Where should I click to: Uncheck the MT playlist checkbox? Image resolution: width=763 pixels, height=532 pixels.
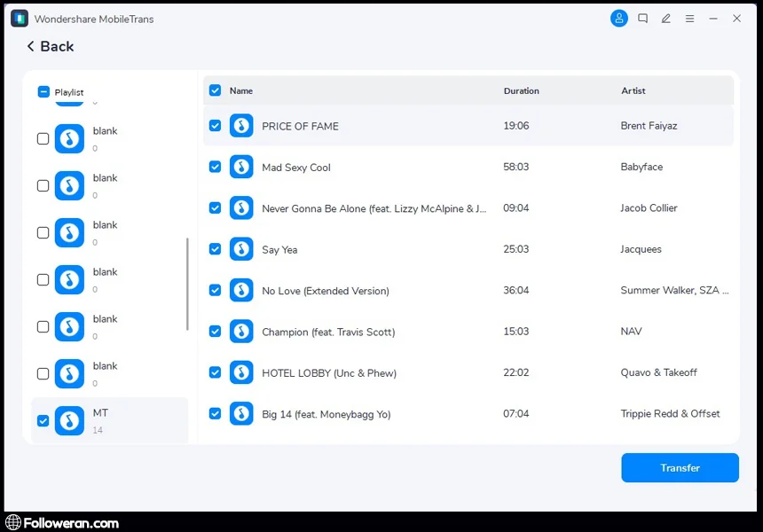pyautogui.click(x=43, y=420)
